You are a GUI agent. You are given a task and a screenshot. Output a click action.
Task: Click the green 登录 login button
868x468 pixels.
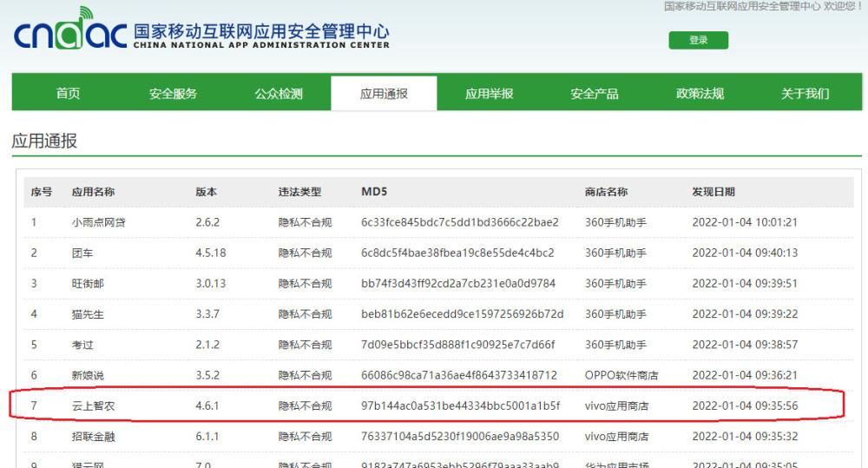698,40
